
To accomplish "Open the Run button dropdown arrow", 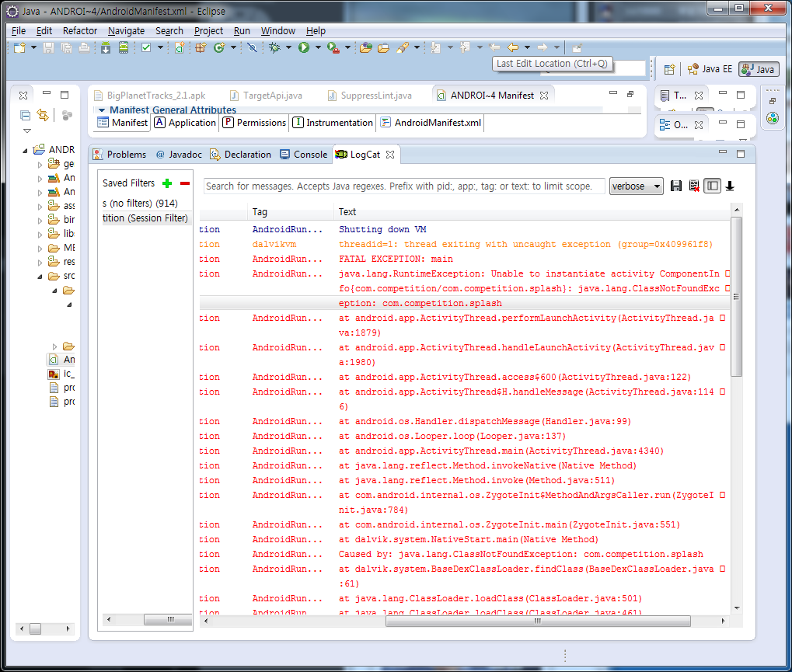I will 318,47.
